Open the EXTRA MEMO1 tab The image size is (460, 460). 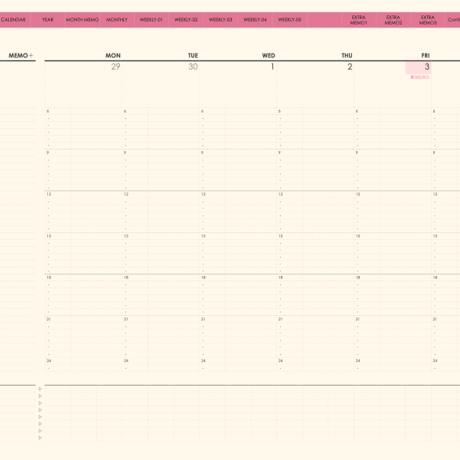click(x=359, y=20)
